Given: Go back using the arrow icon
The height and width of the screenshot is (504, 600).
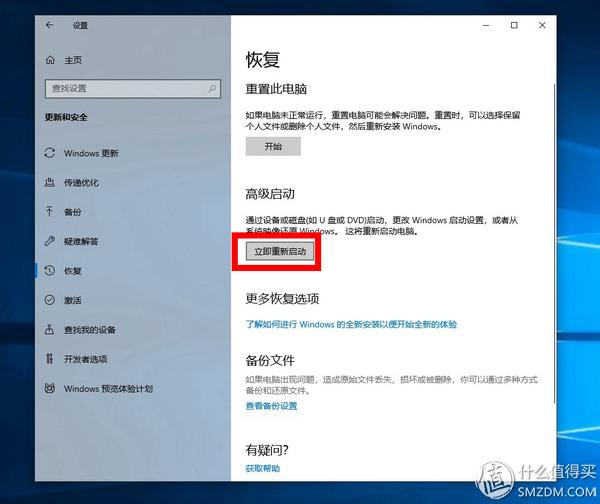Looking at the screenshot, I should point(49,25).
